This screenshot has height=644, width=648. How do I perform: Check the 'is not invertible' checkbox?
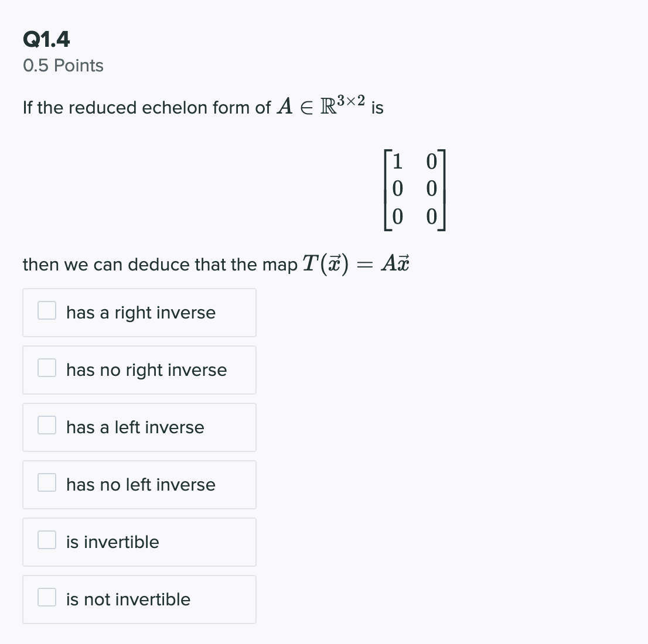point(46,597)
